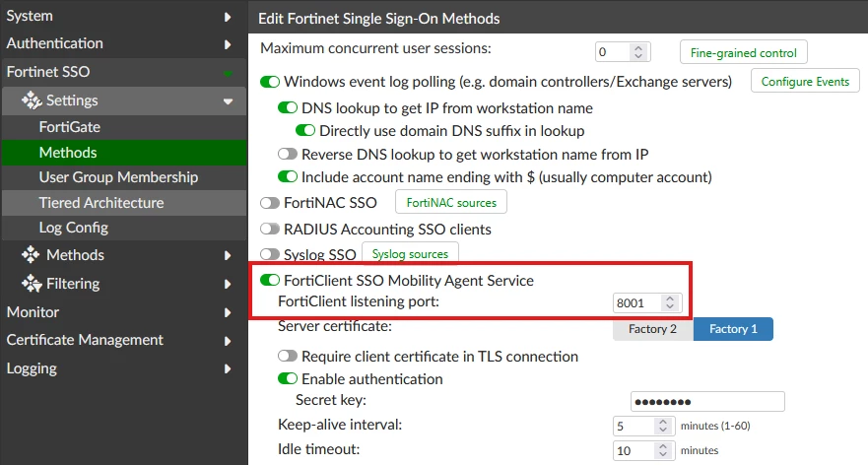
Task: Collapse the Settings submenu arrow
Action: [228, 101]
